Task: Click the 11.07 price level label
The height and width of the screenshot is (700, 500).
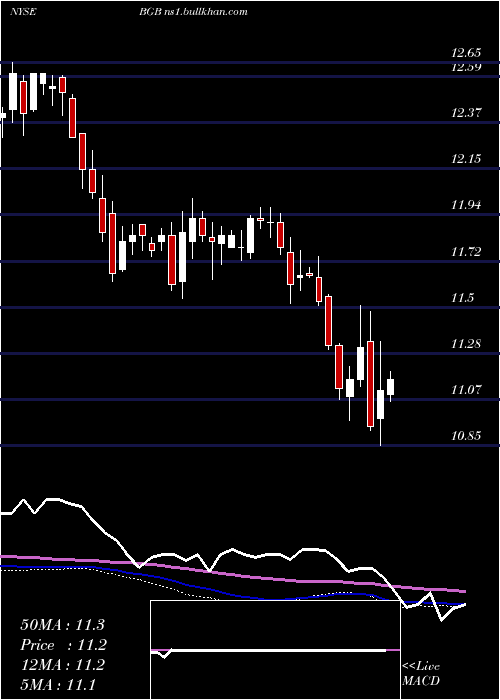Action: coord(466,390)
